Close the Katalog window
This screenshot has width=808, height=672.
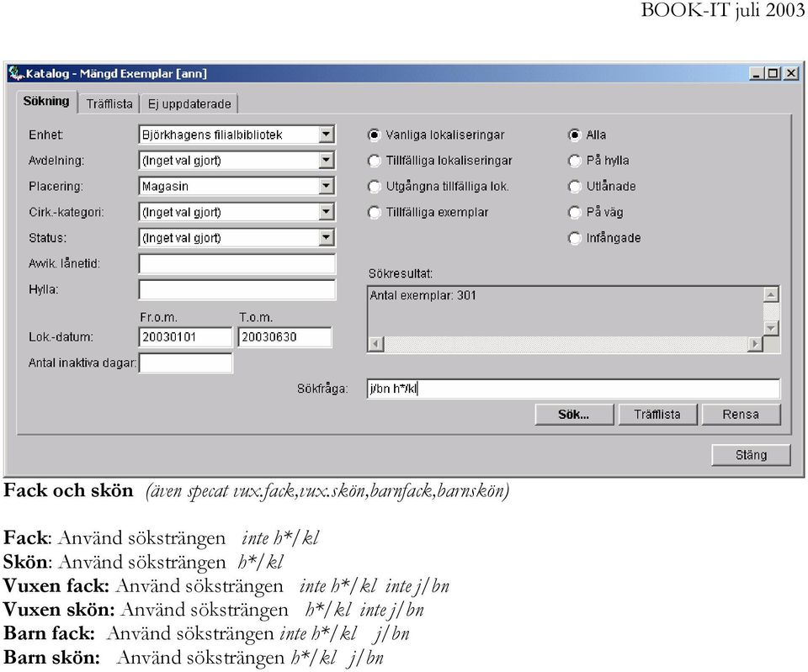pyautogui.click(x=791, y=74)
